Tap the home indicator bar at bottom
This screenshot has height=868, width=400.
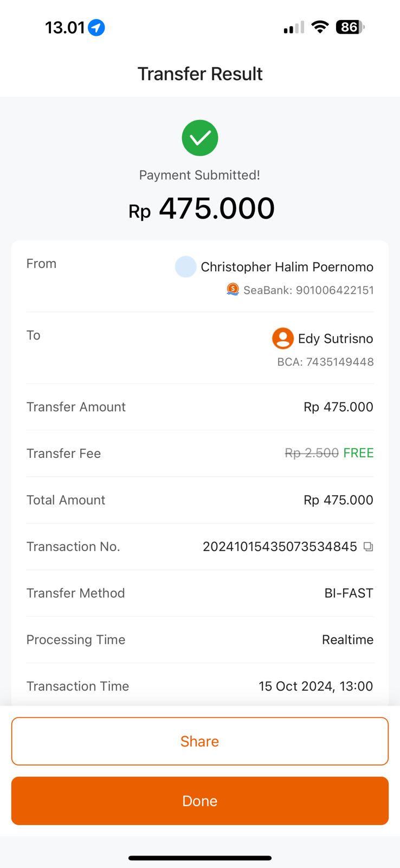pos(200,858)
